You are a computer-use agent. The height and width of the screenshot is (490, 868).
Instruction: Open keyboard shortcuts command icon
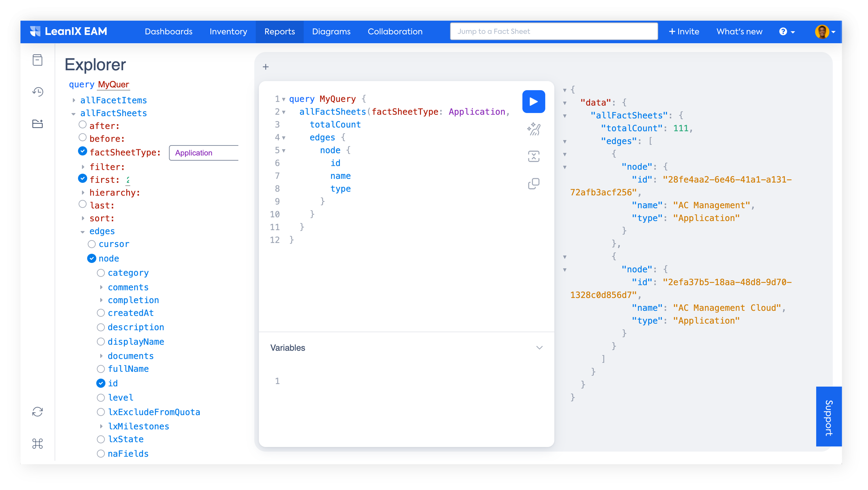(37, 443)
